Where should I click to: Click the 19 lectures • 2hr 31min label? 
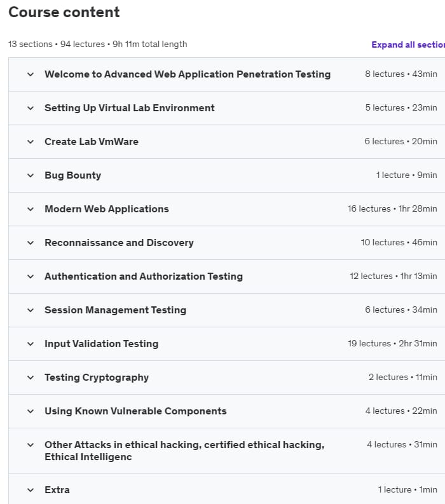pos(392,344)
